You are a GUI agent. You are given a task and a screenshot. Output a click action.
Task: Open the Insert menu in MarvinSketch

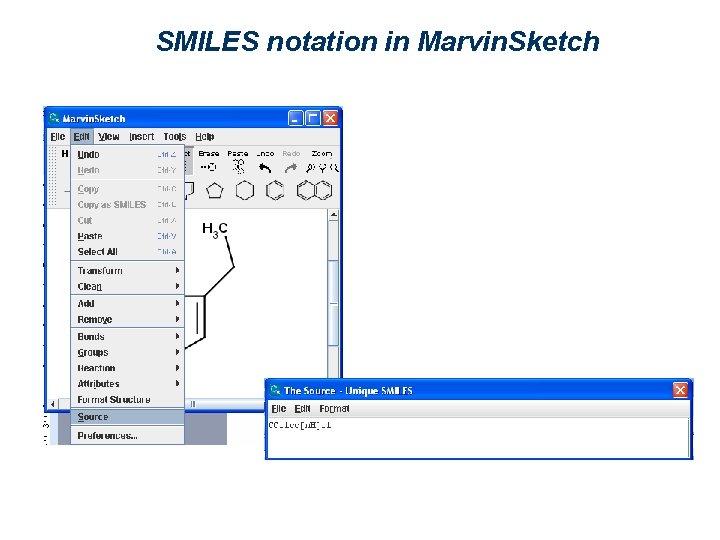tap(141, 136)
